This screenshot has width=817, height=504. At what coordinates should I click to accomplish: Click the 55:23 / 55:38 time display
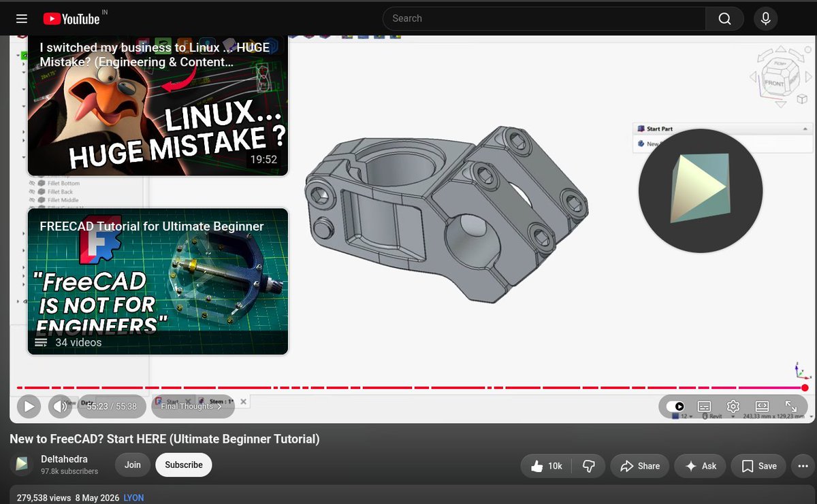(x=112, y=407)
